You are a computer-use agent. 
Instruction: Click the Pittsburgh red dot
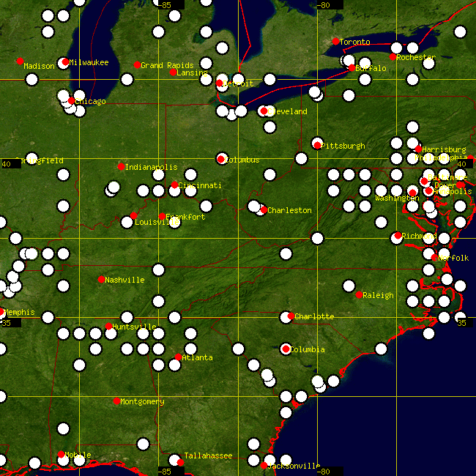317,146
